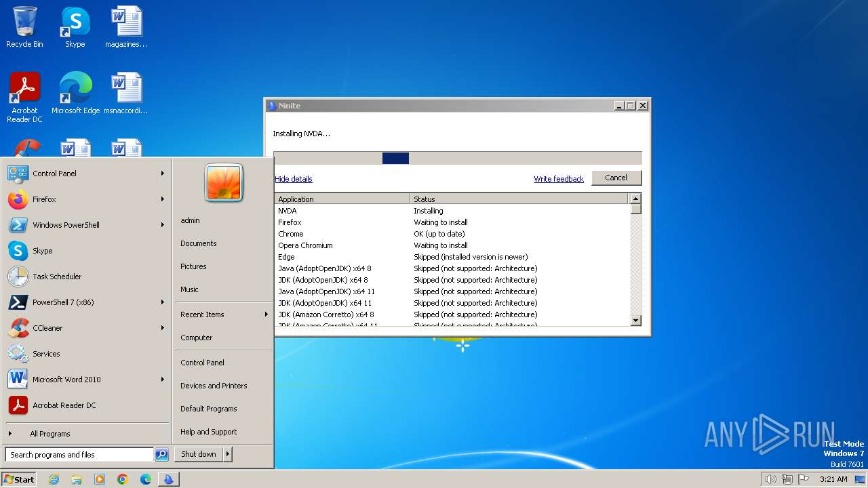The image size is (868, 488).
Task: Open File Explorer from the taskbar
Action: click(x=77, y=479)
